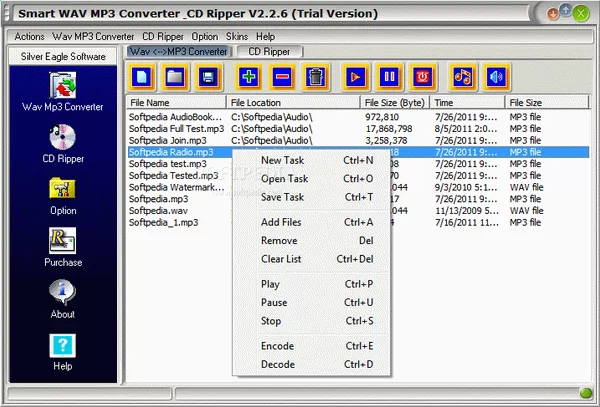The width and height of the screenshot is (600, 407).
Task: Select the Softpedia Full Test.mp3 row
Action: pyautogui.click(x=176, y=128)
